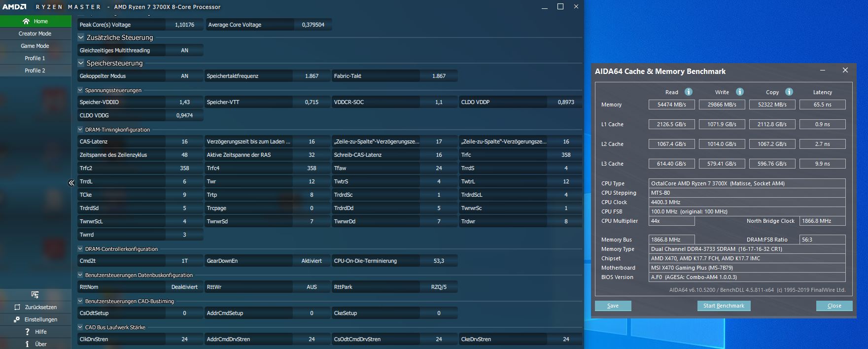The image size is (868, 349).
Task: Click the Twrrd 3 value
Action: click(x=184, y=235)
